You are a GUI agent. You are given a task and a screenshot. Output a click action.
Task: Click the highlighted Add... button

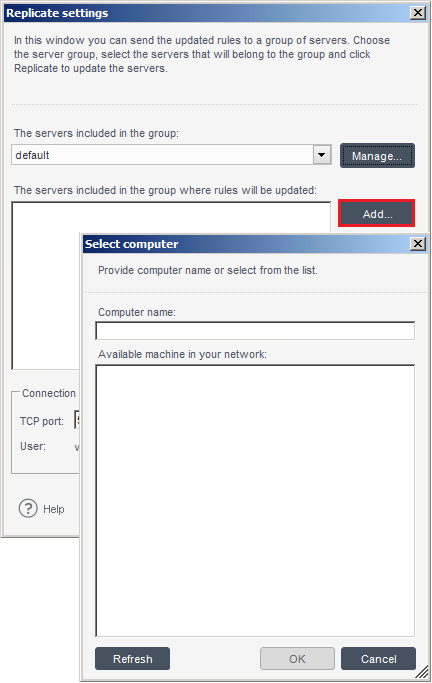pyautogui.click(x=377, y=213)
